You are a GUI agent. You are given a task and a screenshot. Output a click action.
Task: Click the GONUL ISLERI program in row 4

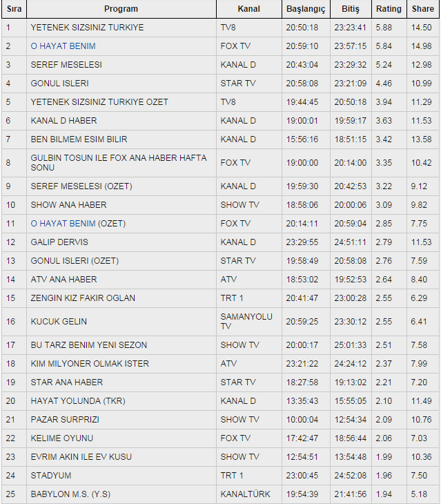click(x=59, y=84)
